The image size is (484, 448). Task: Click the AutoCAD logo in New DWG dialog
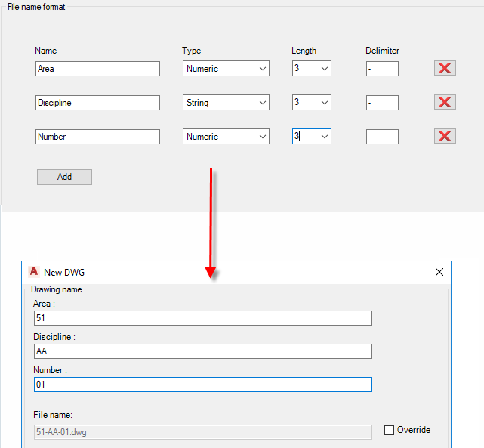click(x=33, y=272)
